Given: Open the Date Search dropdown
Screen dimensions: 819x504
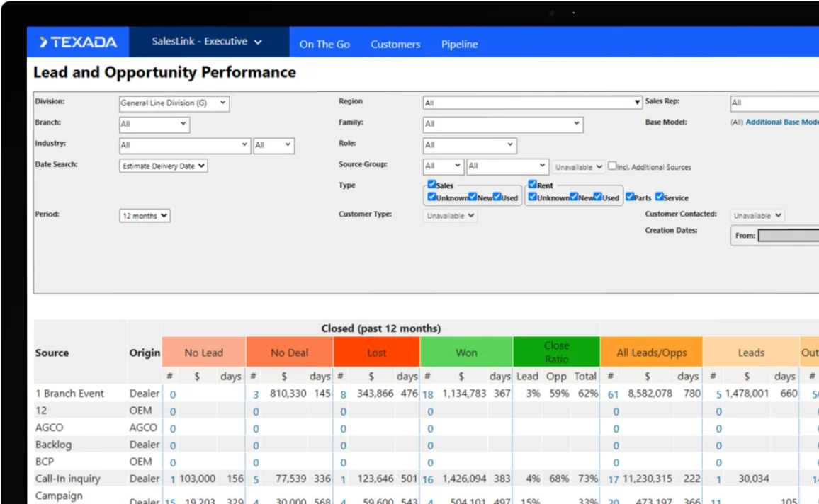Looking at the screenshot, I should tap(163, 166).
